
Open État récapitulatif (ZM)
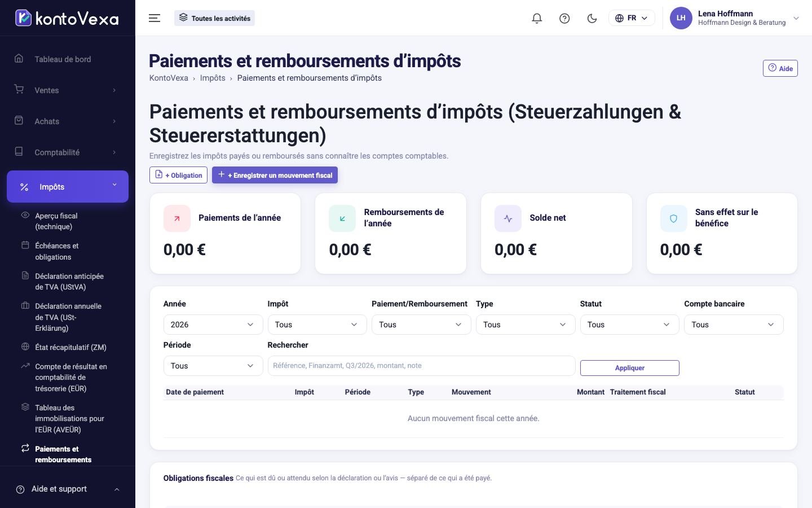tap(68, 347)
